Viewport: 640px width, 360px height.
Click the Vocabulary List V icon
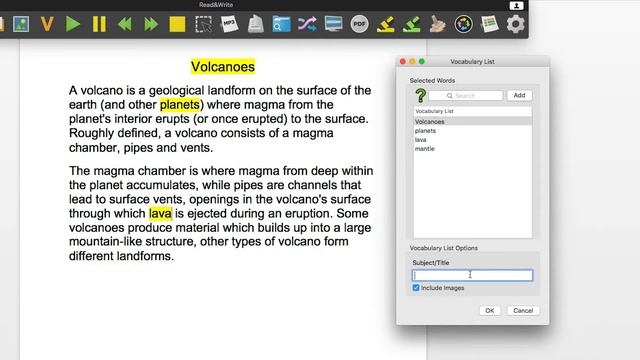(x=47, y=24)
